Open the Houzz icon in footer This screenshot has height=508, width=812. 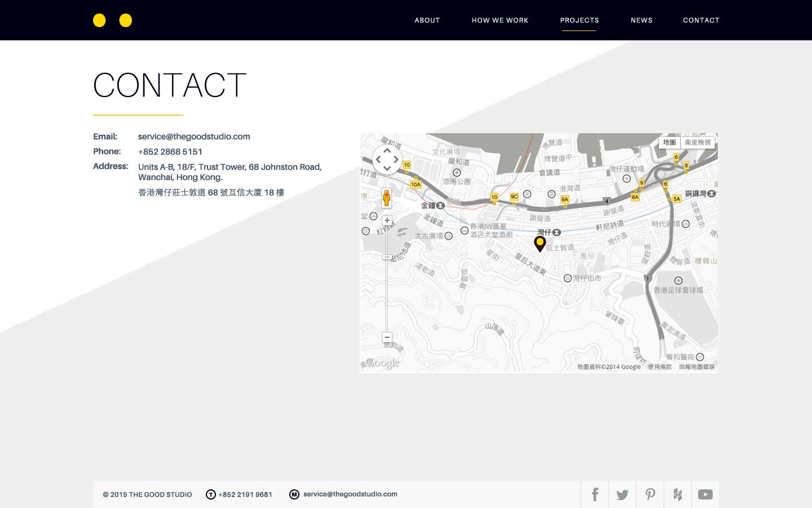click(678, 495)
